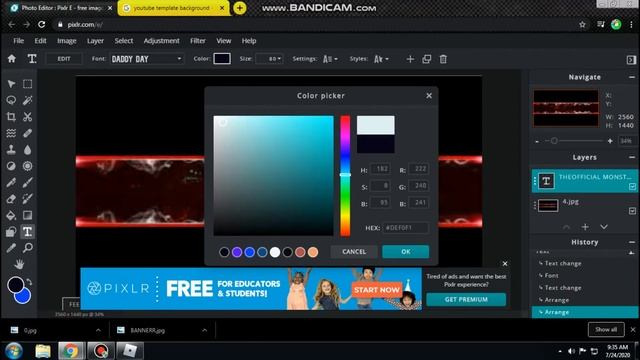The width and height of the screenshot is (640, 360).
Task: Select the Color replace tool
Action: [x=27, y=199]
